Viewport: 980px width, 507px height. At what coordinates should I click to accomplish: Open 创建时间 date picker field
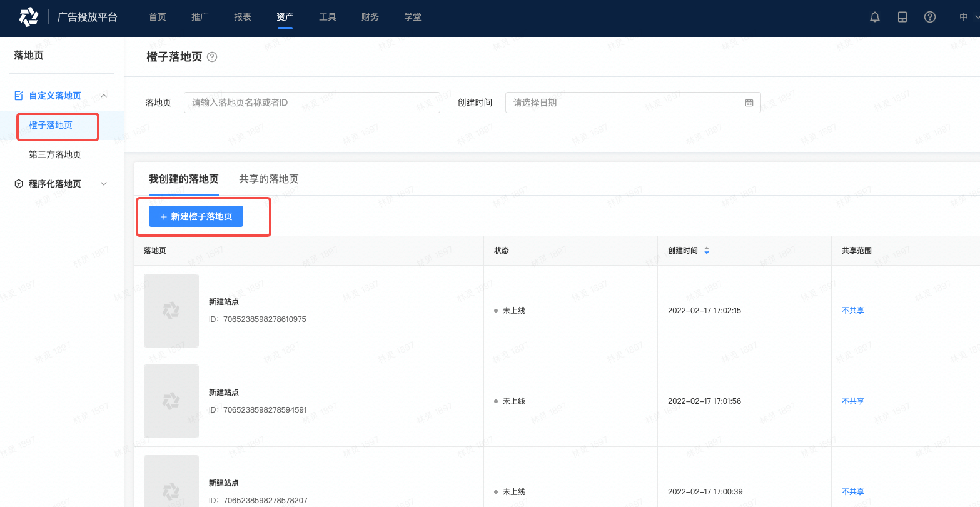pyautogui.click(x=633, y=103)
